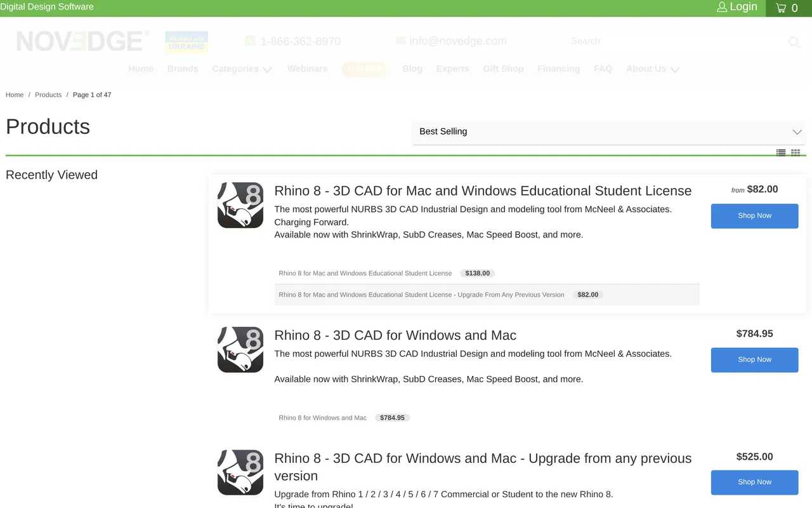Click the magnifier search icon
The height and width of the screenshot is (508, 812).
point(794,42)
